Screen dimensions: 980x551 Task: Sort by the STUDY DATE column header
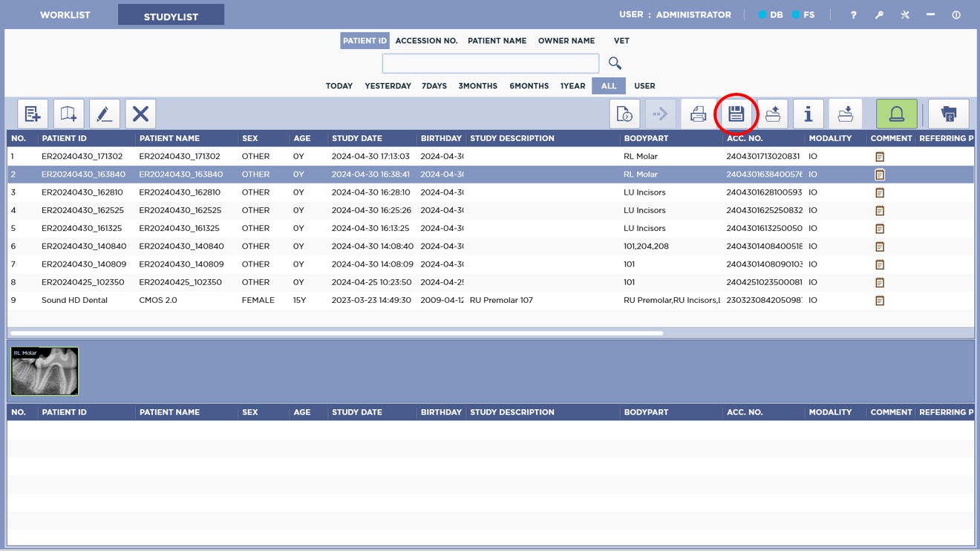(357, 138)
